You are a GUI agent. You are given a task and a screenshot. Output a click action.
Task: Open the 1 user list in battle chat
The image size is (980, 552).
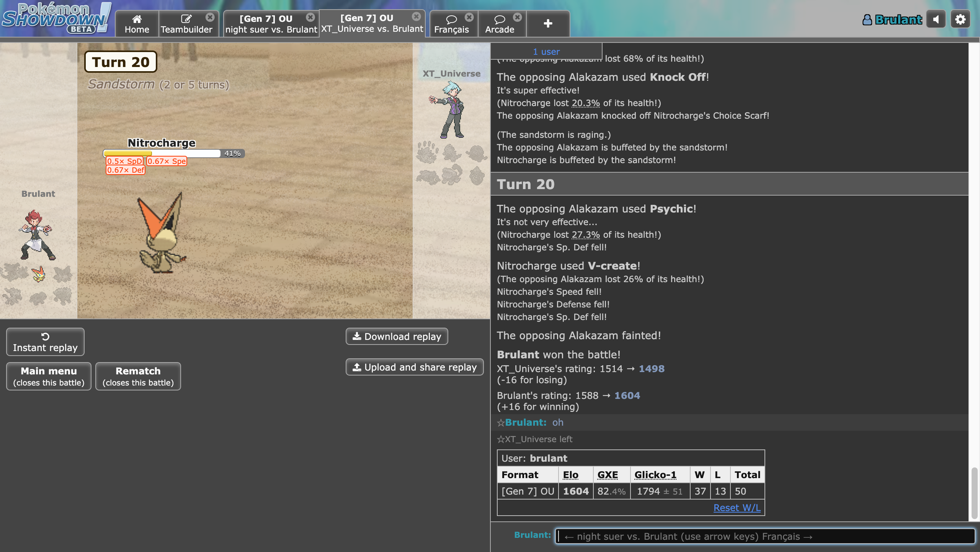546,51
